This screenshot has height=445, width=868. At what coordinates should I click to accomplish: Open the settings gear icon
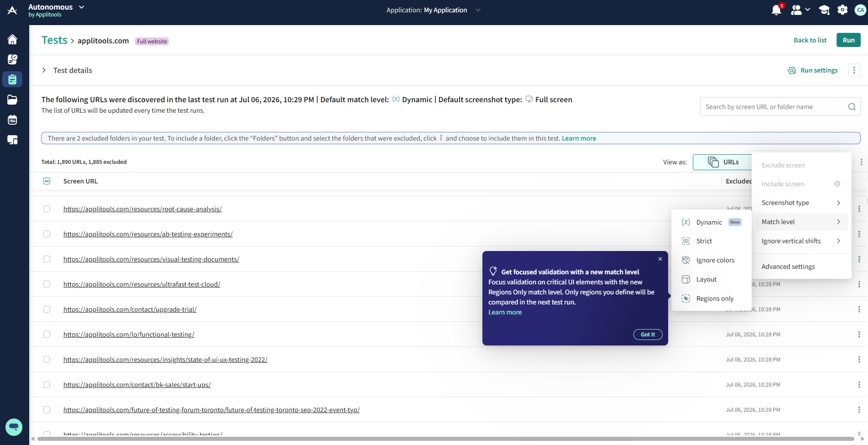pos(842,10)
